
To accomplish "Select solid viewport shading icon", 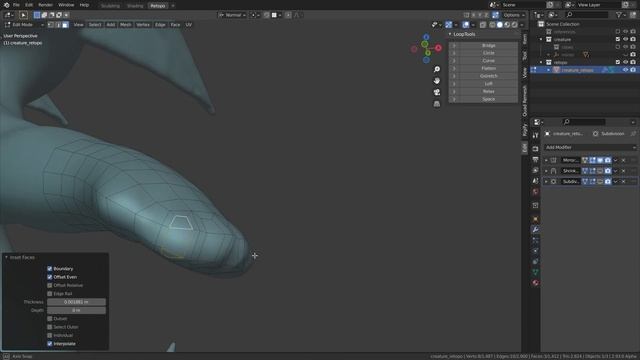I will [500, 25].
